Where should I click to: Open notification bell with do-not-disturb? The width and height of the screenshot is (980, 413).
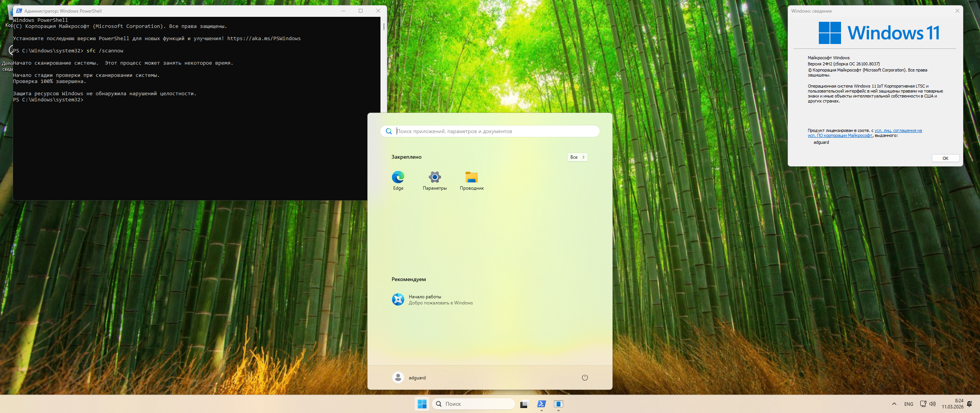coord(970,404)
